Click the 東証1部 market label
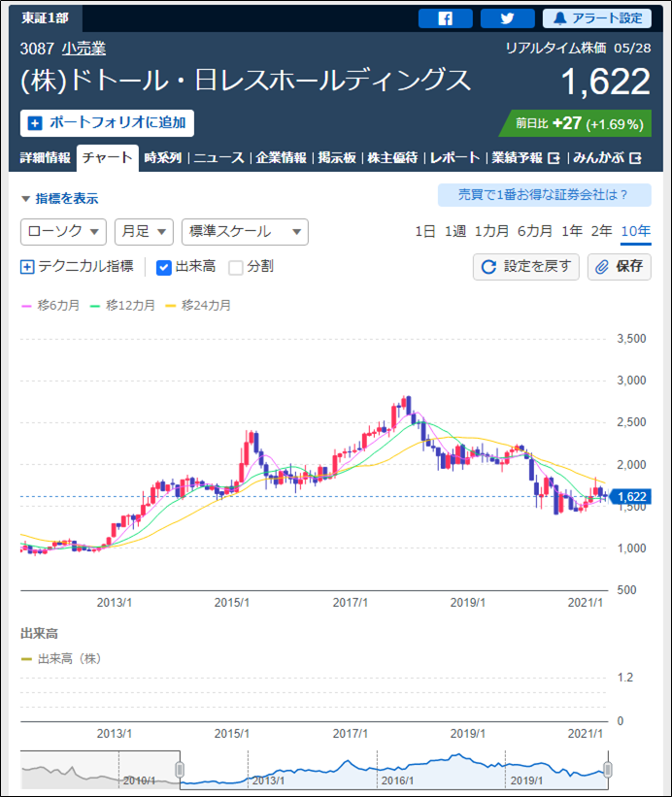 click(x=46, y=18)
